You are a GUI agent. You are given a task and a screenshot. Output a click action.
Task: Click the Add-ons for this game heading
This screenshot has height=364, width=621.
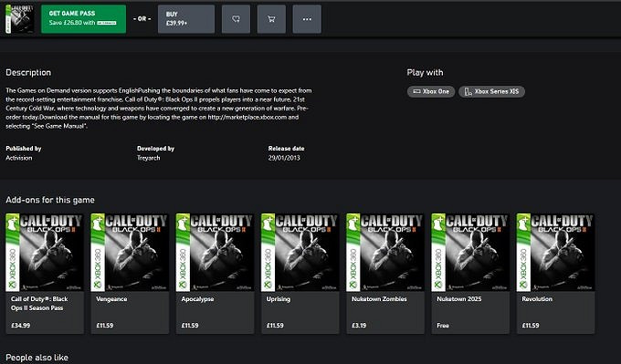point(50,200)
